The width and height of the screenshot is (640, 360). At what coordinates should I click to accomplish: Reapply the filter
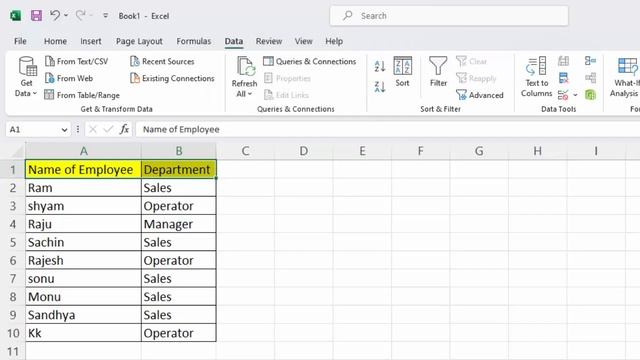476,78
